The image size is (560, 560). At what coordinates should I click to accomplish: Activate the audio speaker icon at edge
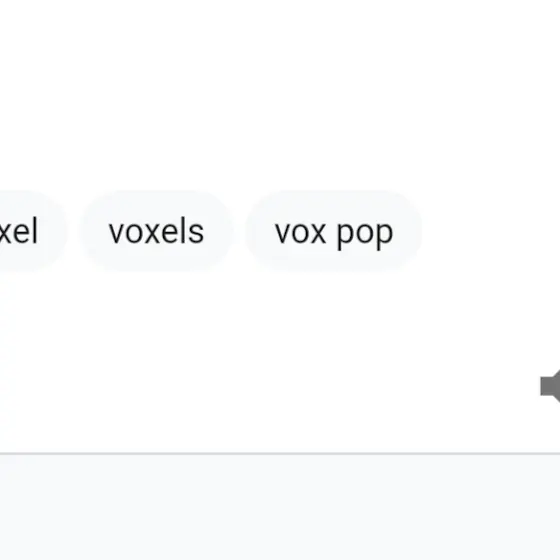(x=550, y=386)
